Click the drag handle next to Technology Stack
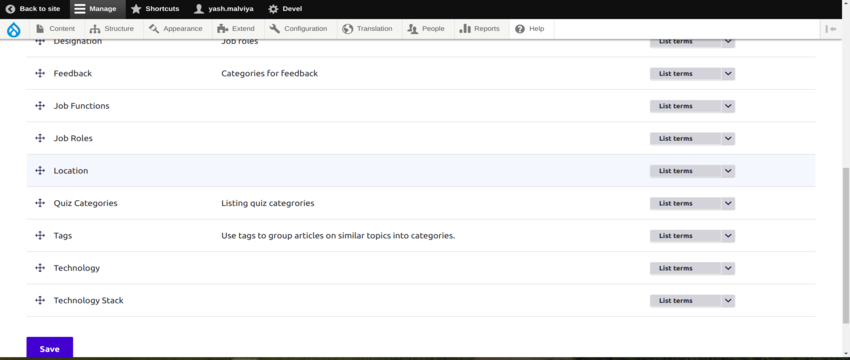Image resolution: width=850 pixels, height=360 pixels. point(40,300)
